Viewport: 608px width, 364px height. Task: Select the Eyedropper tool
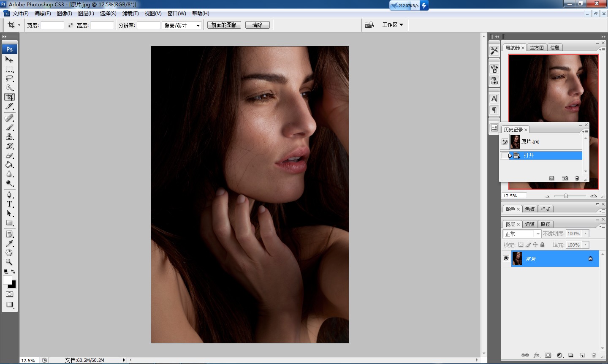[9, 243]
